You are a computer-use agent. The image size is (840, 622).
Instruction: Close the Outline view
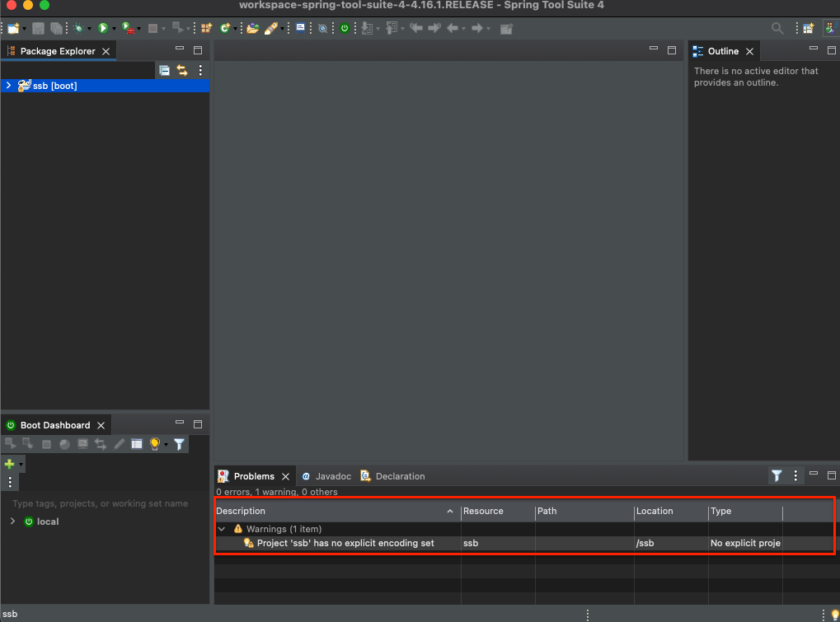(x=749, y=51)
